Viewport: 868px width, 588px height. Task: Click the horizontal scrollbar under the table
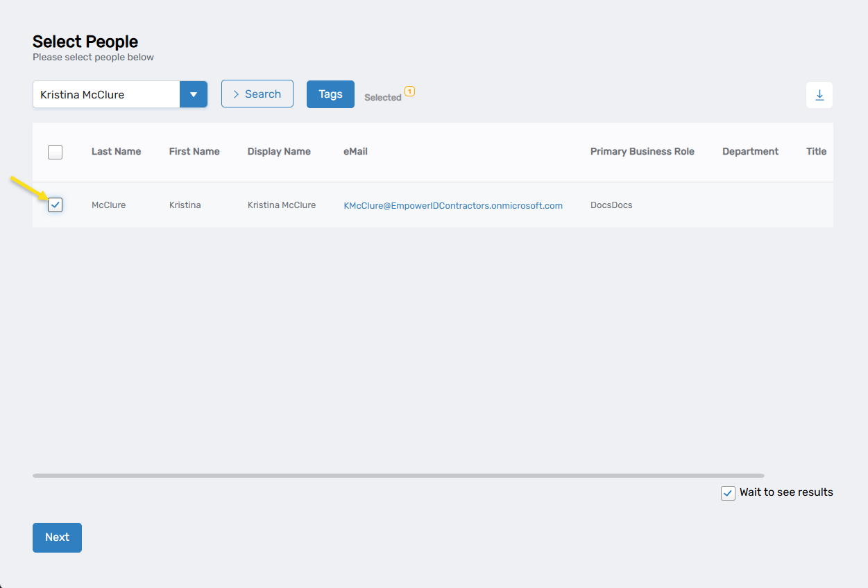point(398,476)
